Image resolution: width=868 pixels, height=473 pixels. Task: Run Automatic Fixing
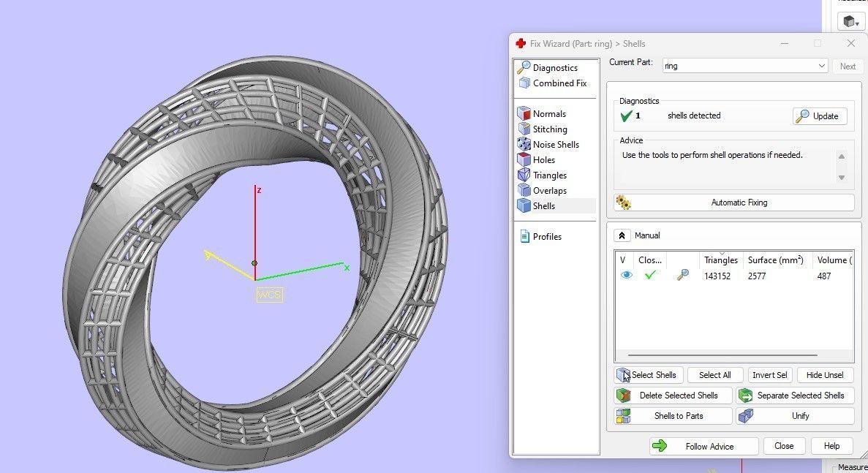pyautogui.click(x=733, y=203)
